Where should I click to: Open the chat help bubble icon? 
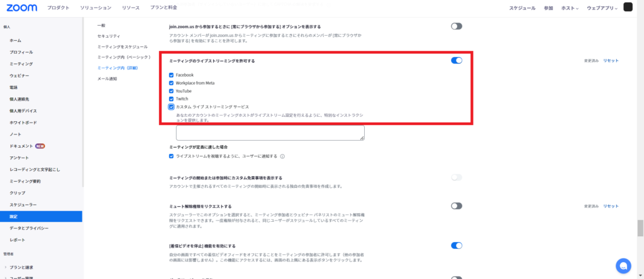coord(623,266)
